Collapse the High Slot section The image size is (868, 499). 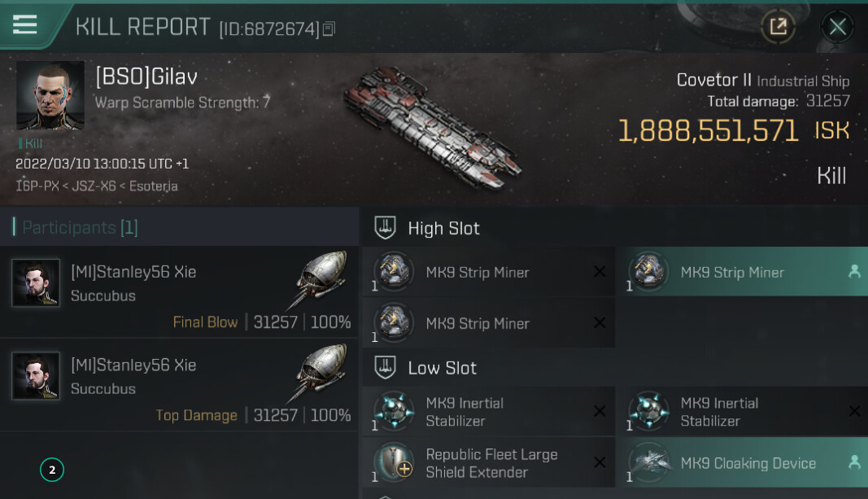coord(385,228)
